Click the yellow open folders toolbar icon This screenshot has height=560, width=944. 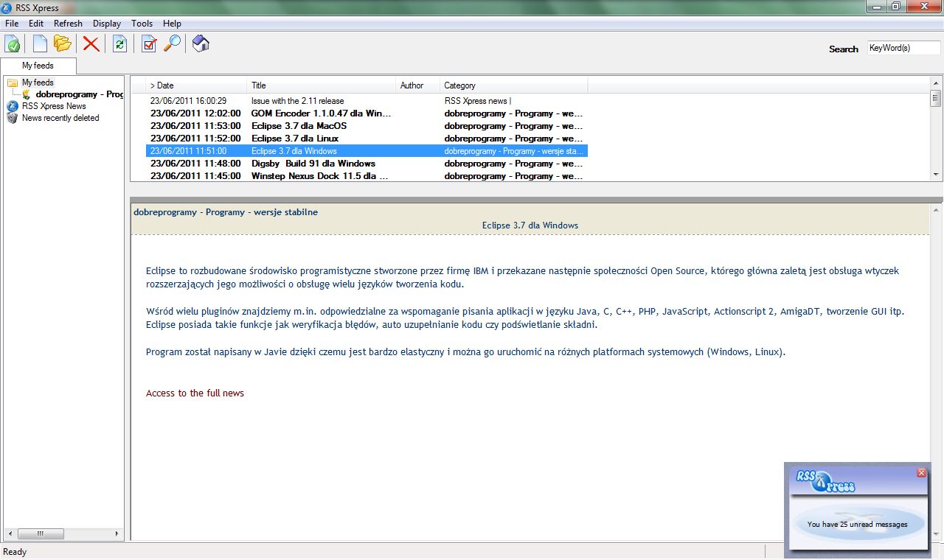(62, 44)
